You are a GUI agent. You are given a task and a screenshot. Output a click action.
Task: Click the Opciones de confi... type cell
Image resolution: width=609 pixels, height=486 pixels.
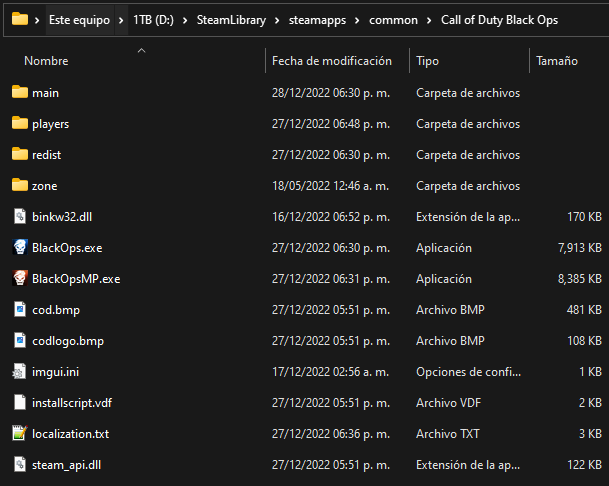pyautogui.click(x=468, y=372)
